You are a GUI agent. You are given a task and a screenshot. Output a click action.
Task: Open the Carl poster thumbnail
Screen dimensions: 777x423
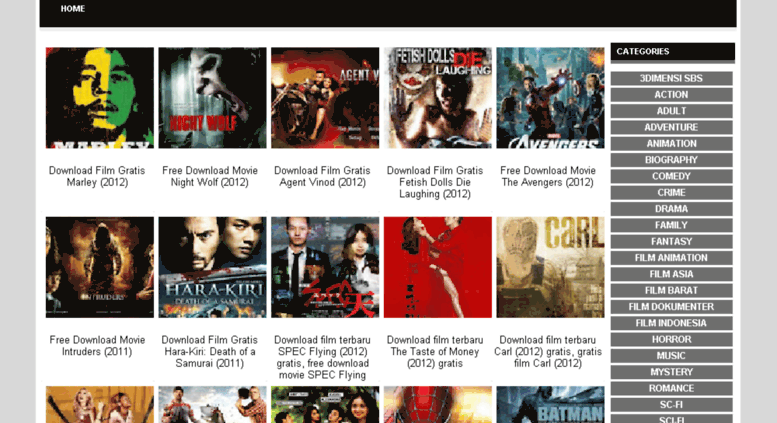coord(551,267)
